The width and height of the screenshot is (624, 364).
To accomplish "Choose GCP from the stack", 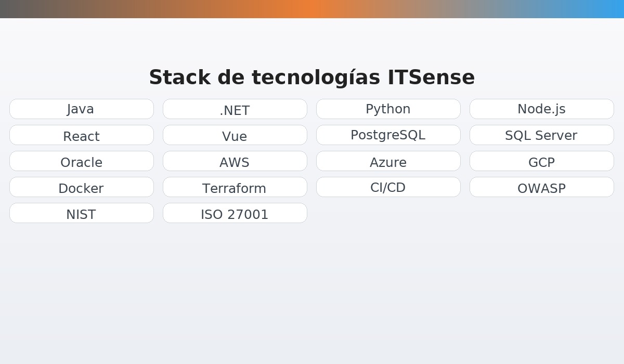I will tap(542, 162).
